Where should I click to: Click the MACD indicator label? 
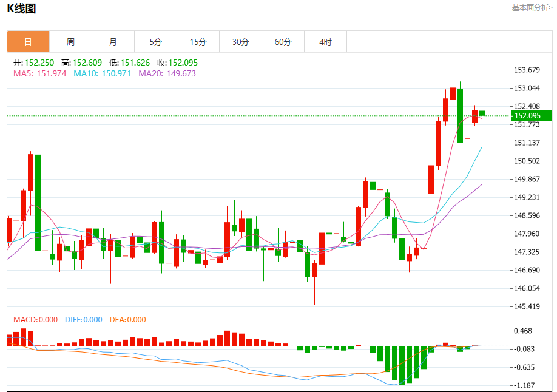click(x=35, y=320)
